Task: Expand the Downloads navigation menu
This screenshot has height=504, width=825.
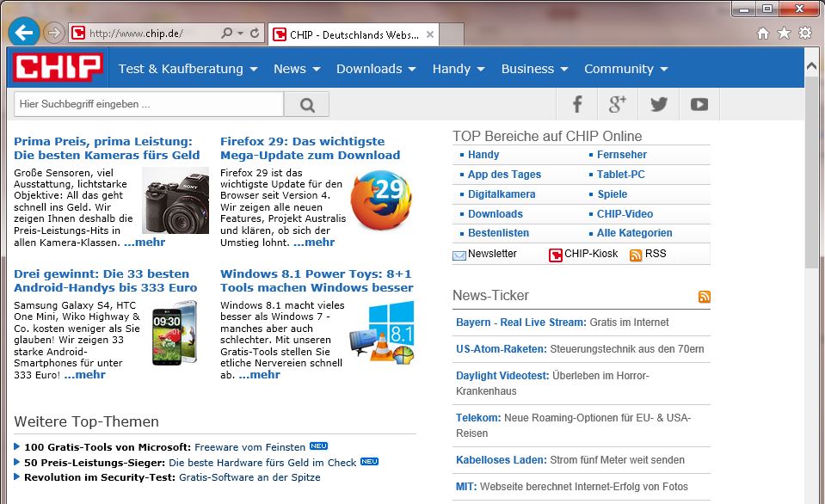Action: pyautogui.click(x=376, y=69)
